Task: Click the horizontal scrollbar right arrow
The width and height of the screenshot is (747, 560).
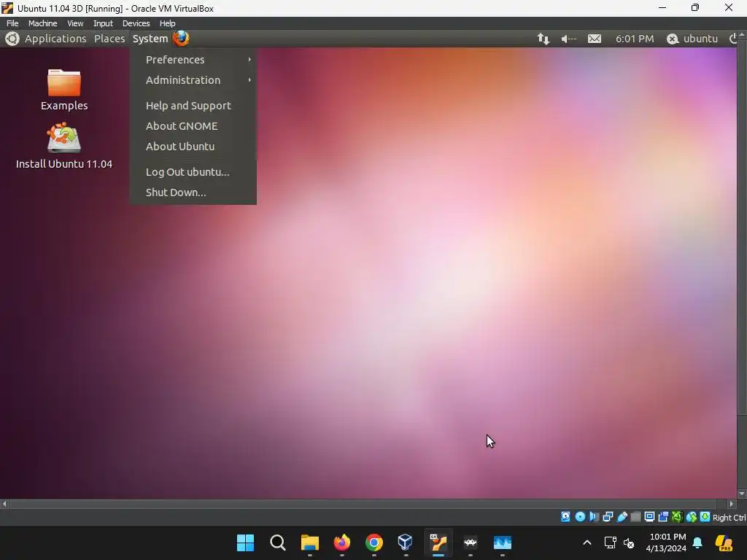Action: (x=731, y=504)
